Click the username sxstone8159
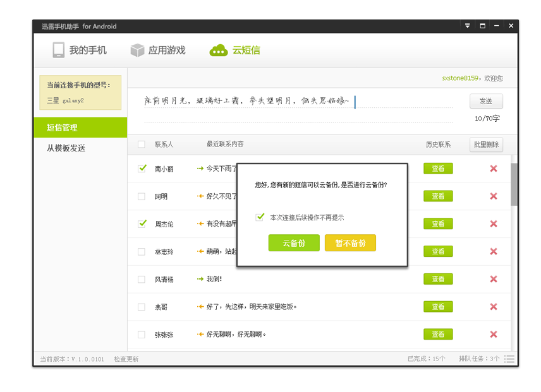 pyautogui.click(x=460, y=78)
